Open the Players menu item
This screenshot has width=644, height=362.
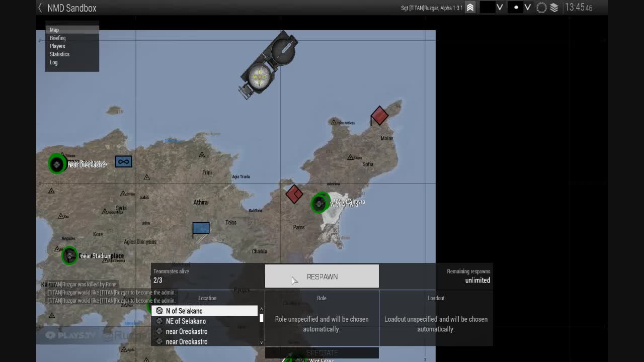tap(72, 46)
